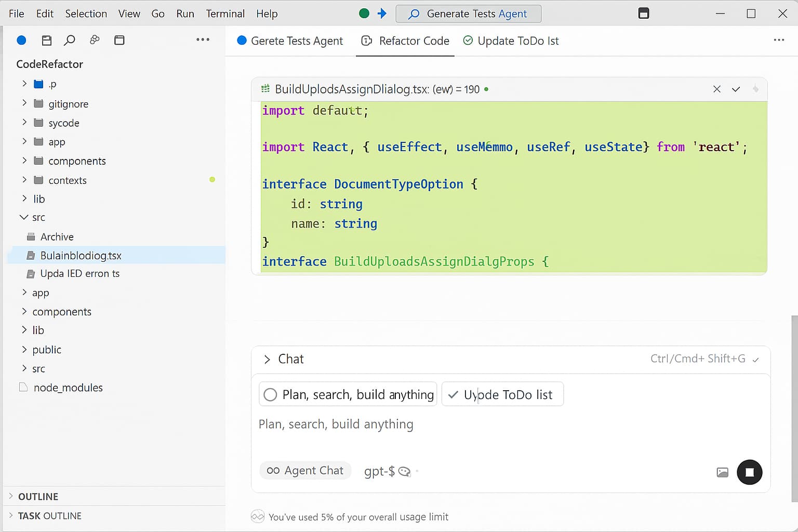Click the Generate Tests Agent search box
The image size is (798, 532).
click(469, 14)
